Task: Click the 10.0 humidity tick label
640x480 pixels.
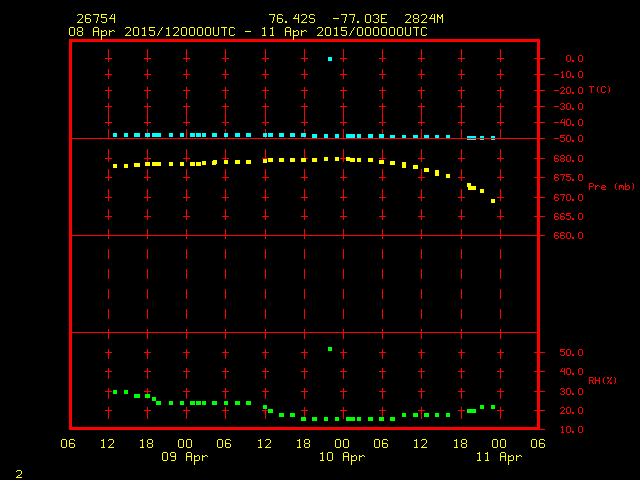Action: [x=571, y=430]
